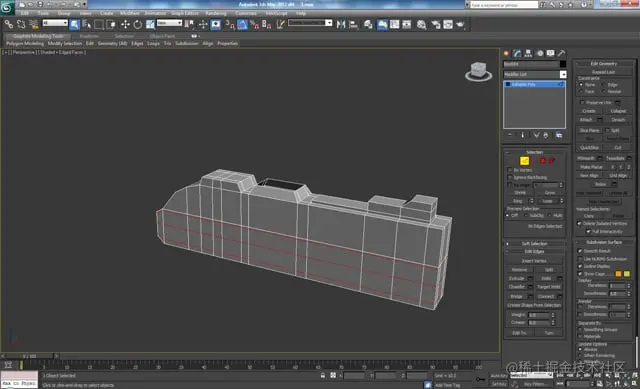Open the Render Setup icon

coord(436,24)
